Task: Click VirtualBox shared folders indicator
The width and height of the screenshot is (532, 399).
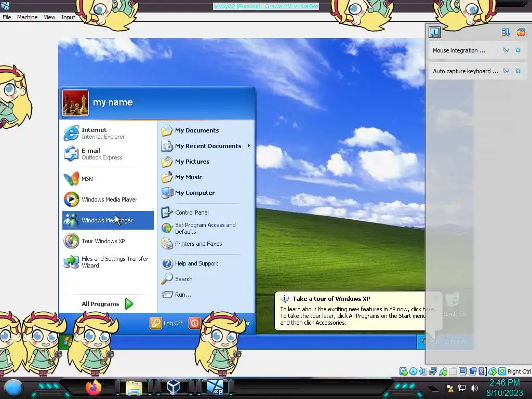Action: coord(453,371)
